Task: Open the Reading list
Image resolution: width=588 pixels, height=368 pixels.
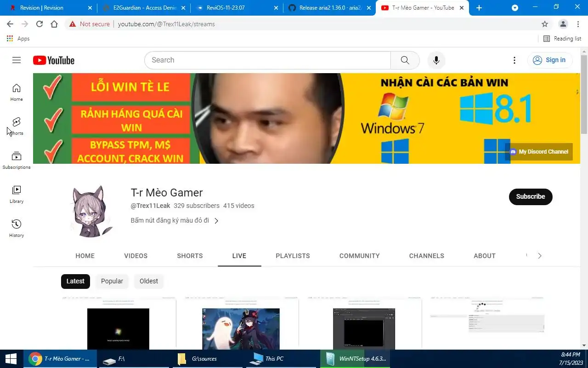Action: click(562, 39)
